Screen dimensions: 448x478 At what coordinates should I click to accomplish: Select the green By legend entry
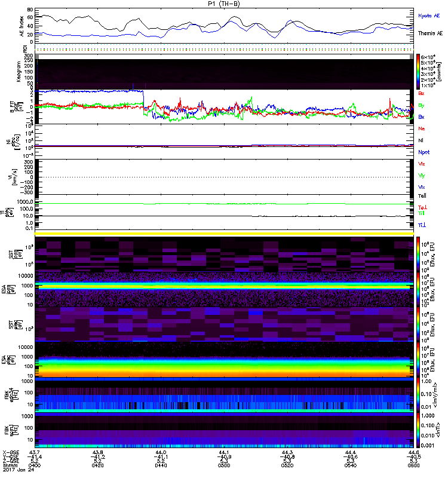422,105
